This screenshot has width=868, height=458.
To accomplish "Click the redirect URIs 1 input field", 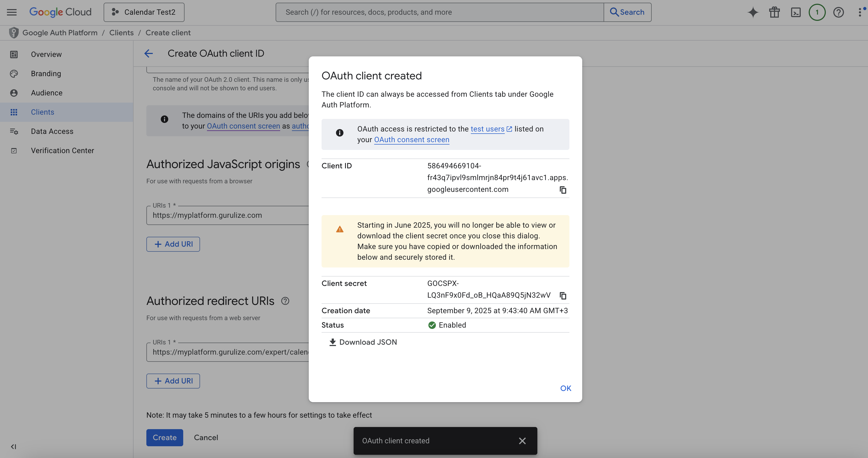I will click(x=228, y=352).
